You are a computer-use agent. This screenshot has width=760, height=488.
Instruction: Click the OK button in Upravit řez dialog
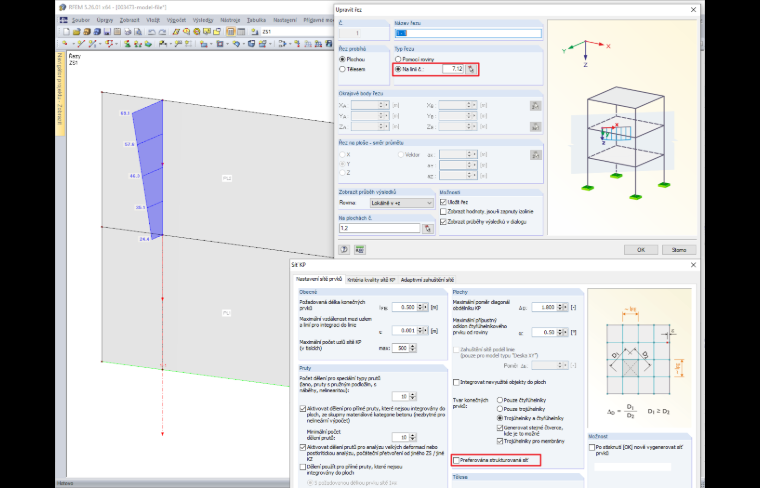pyautogui.click(x=641, y=250)
